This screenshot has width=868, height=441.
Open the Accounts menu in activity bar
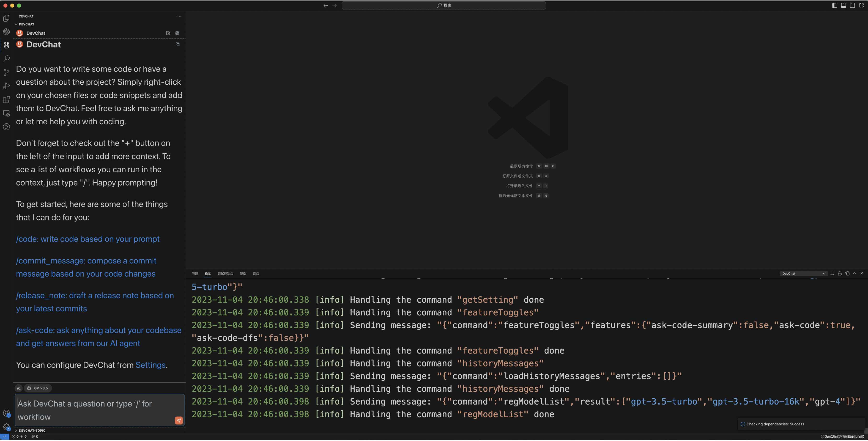tap(6, 413)
